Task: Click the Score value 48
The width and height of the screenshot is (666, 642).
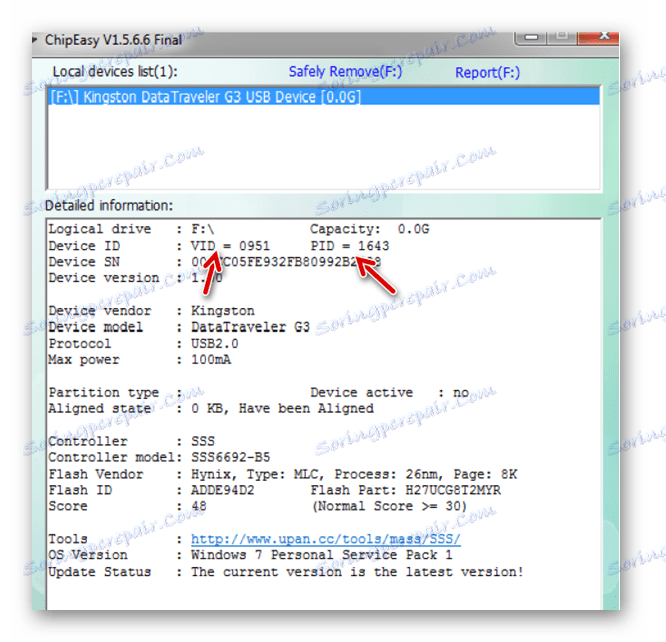Action: [198, 506]
